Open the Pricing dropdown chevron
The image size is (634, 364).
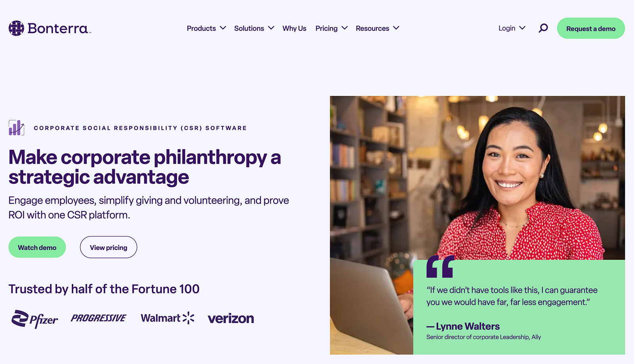coord(345,28)
